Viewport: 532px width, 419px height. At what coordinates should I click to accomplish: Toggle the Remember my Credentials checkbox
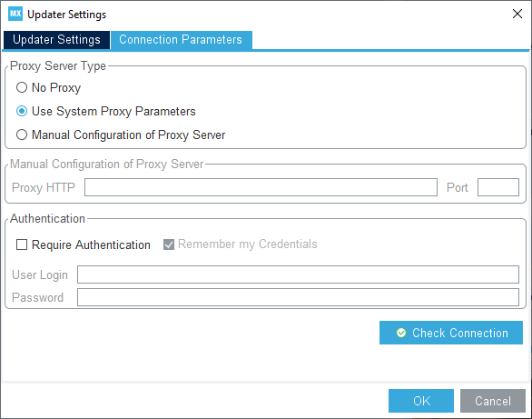pyautogui.click(x=169, y=244)
